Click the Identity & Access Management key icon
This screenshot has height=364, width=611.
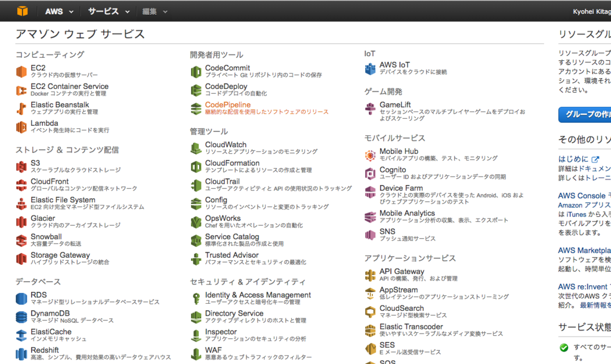(196, 298)
